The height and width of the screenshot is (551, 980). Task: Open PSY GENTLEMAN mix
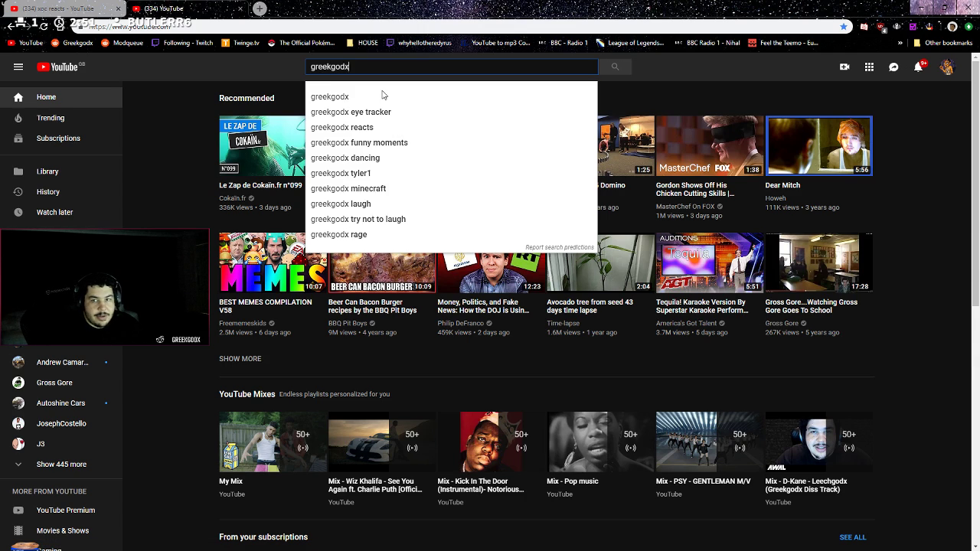pyautogui.click(x=709, y=442)
